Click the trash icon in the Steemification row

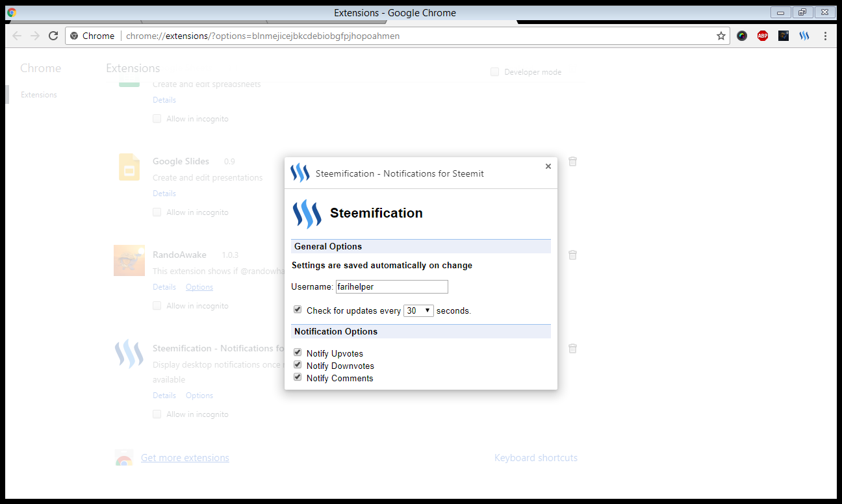(572, 348)
